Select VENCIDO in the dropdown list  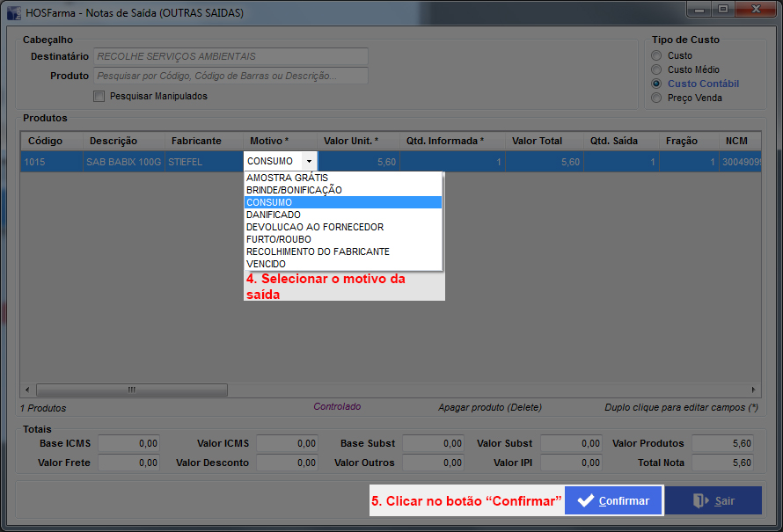click(267, 264)
